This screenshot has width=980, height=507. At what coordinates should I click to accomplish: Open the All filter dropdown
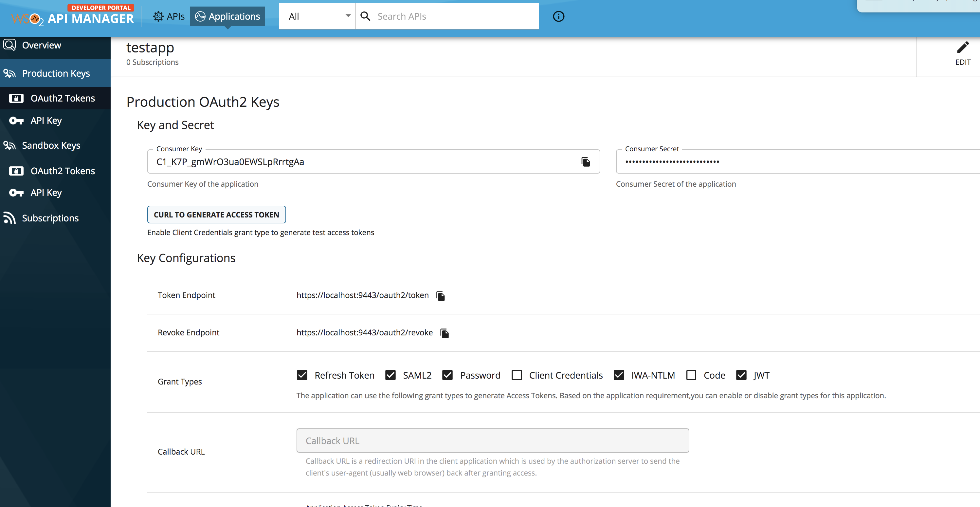tap(317, 16)
